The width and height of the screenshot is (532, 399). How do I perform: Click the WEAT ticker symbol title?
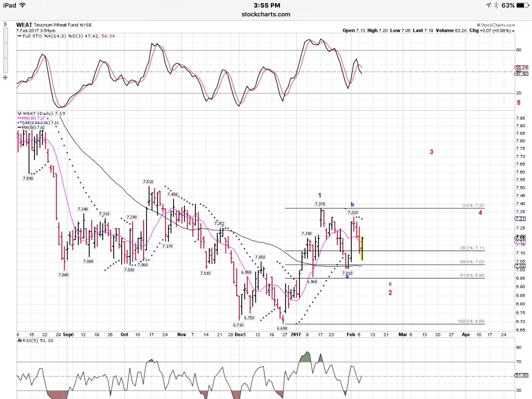24,25
